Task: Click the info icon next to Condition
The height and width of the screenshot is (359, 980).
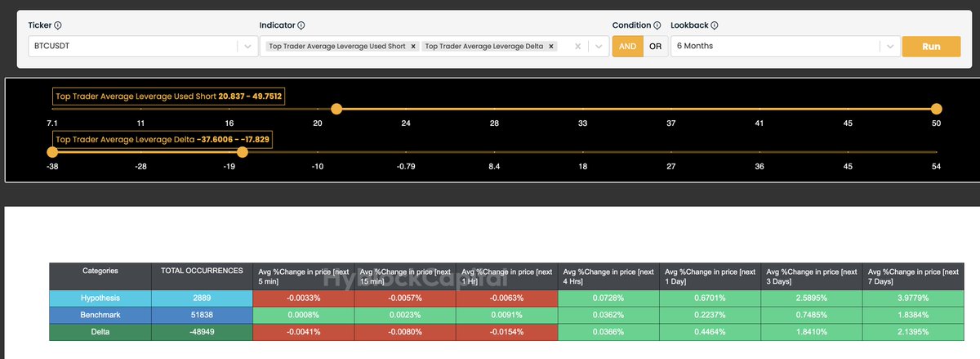Action: [657, 25]
